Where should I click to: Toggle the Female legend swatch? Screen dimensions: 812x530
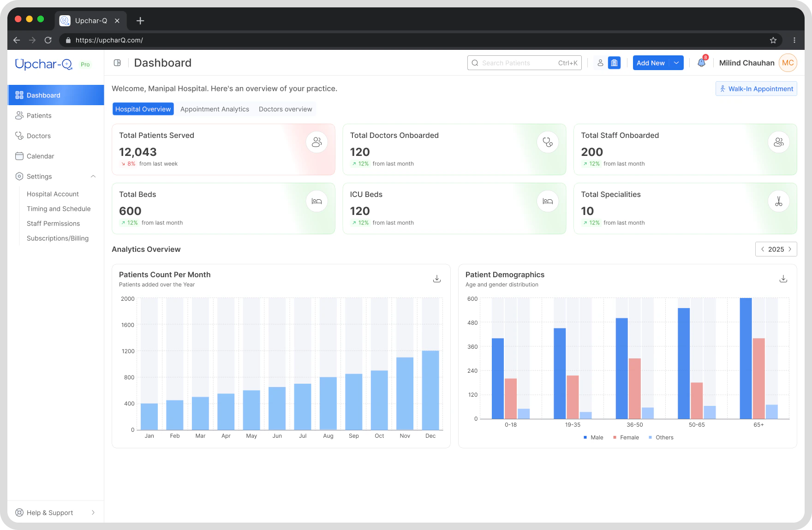pyautogui.click(x=615, y=437)
